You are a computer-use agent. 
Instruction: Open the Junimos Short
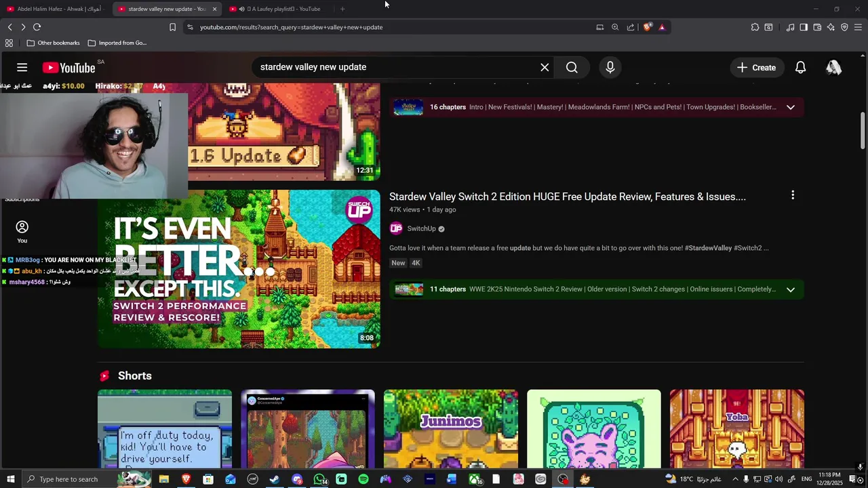pos(451,428)
